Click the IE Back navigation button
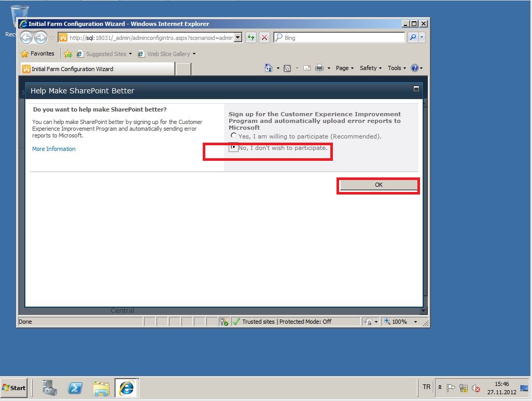This screenshot has width=532, height=401. pos(26,37)
